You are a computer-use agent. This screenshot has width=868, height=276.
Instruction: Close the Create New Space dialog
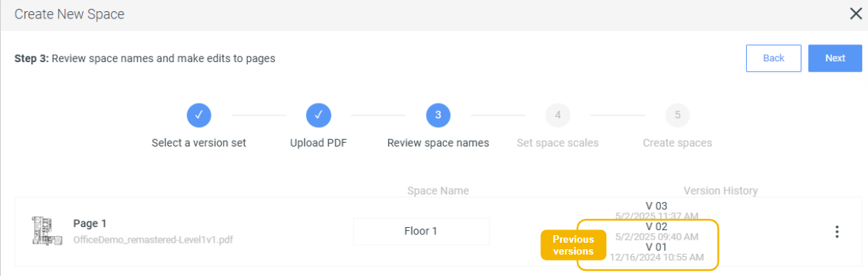[x=855, y=14]
